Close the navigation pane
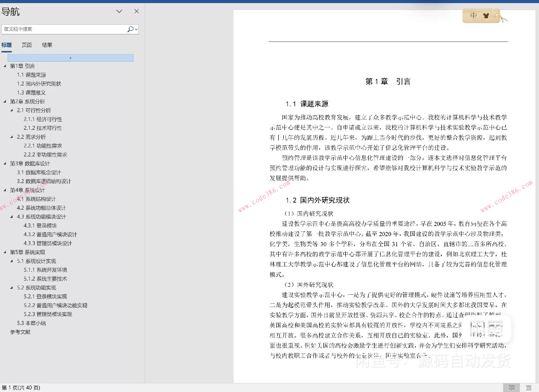 136,11
